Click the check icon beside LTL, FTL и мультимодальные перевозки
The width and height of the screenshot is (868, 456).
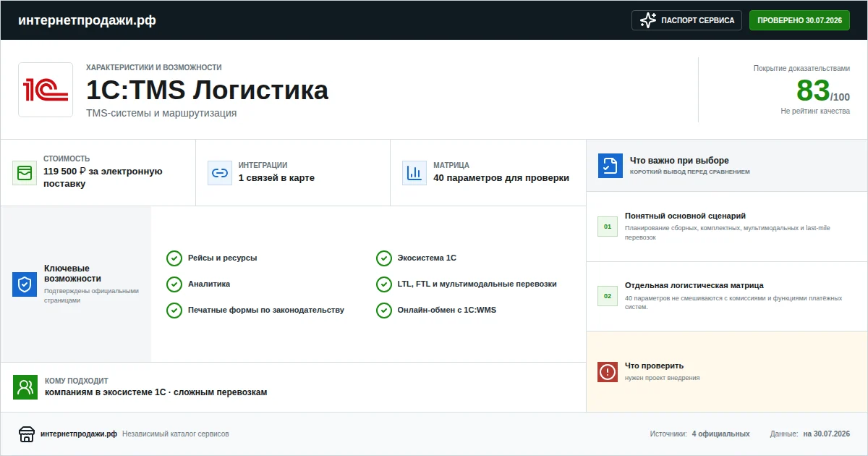pos(383,284)
